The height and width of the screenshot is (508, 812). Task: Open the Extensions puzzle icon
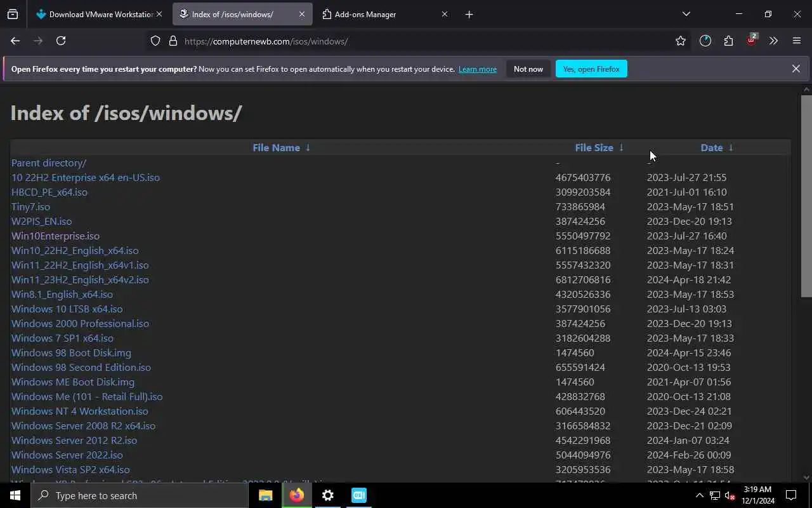point(728,41)
